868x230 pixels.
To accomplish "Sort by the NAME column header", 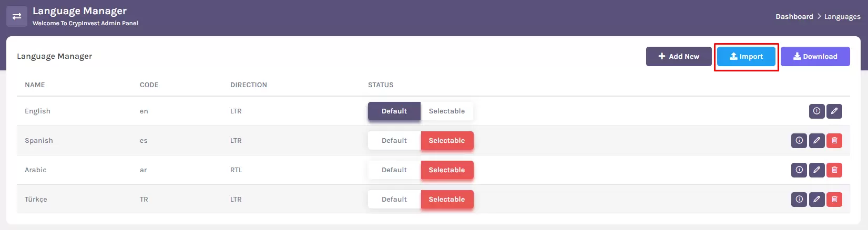I will point(35,85).
